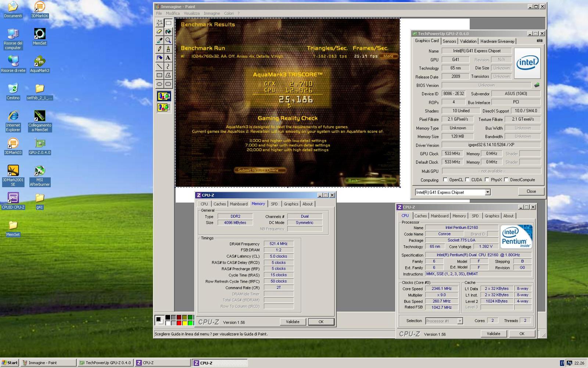
Task: Enable the OpenCL checkbox in GPU-Z
Action: 445,180
